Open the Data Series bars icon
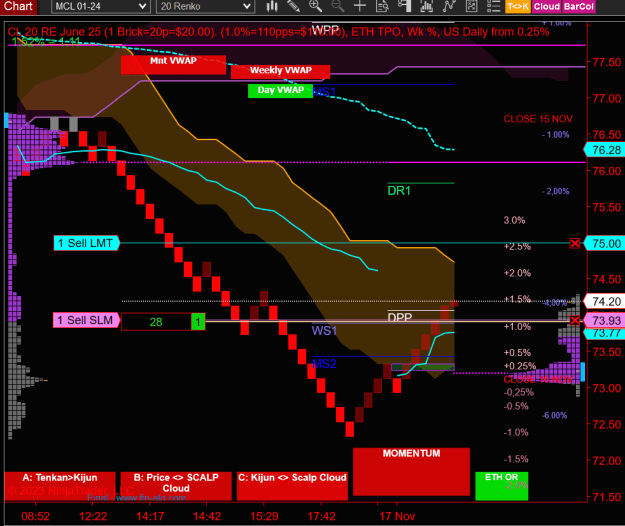Screen dimensions: 625x526 coord(426,6)
